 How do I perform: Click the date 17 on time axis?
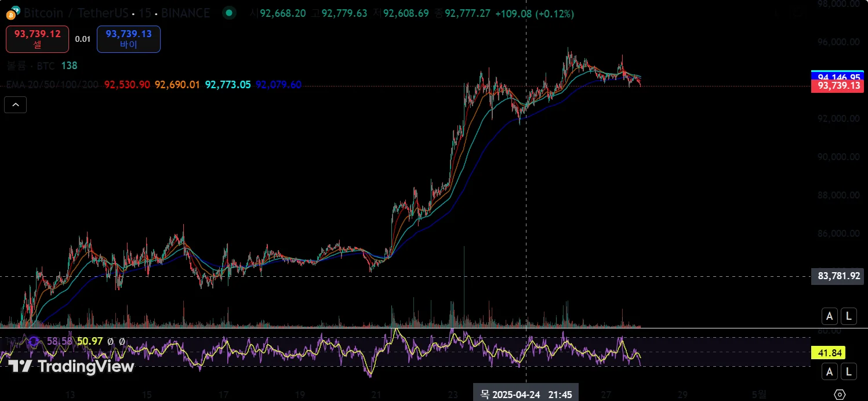223,395
